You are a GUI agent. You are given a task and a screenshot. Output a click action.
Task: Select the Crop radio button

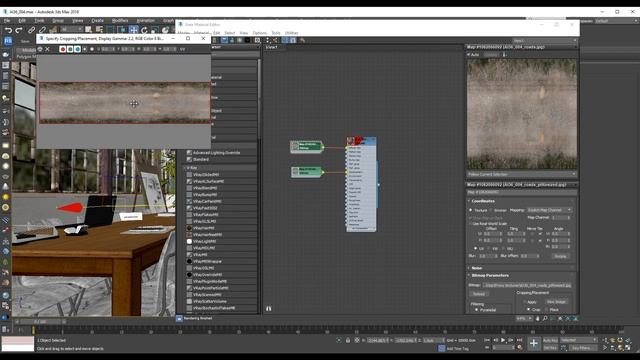pos(528,310)
